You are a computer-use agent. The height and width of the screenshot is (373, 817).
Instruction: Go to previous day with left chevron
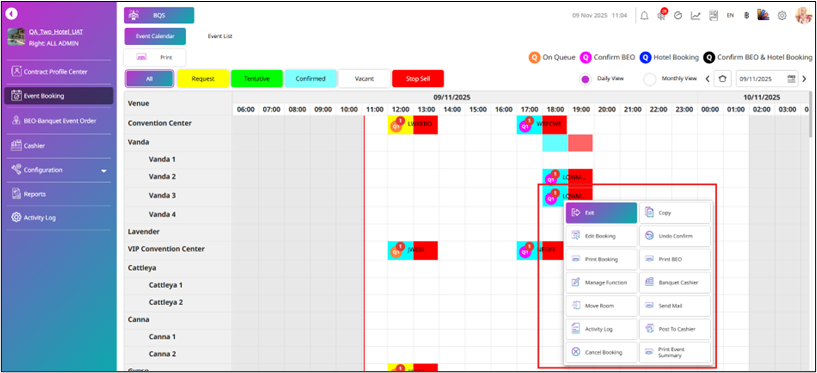pyautogui.click(x=708, y=79)
